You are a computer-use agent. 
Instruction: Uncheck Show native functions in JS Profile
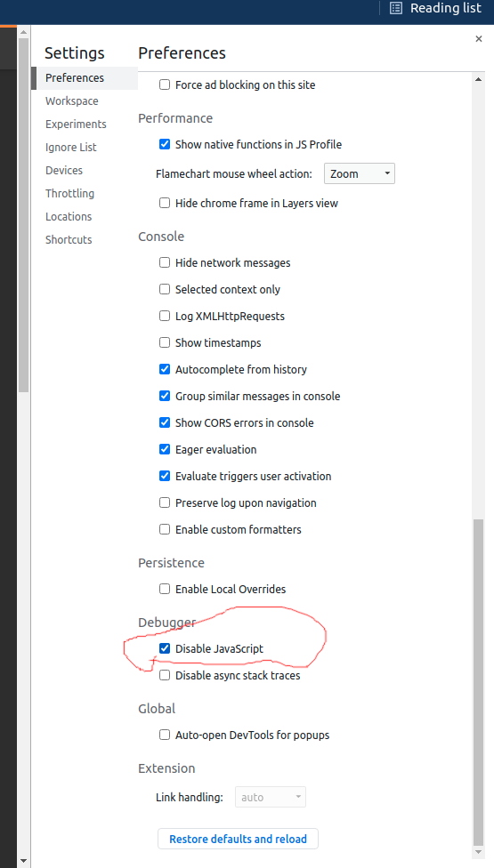coord(165,144)
